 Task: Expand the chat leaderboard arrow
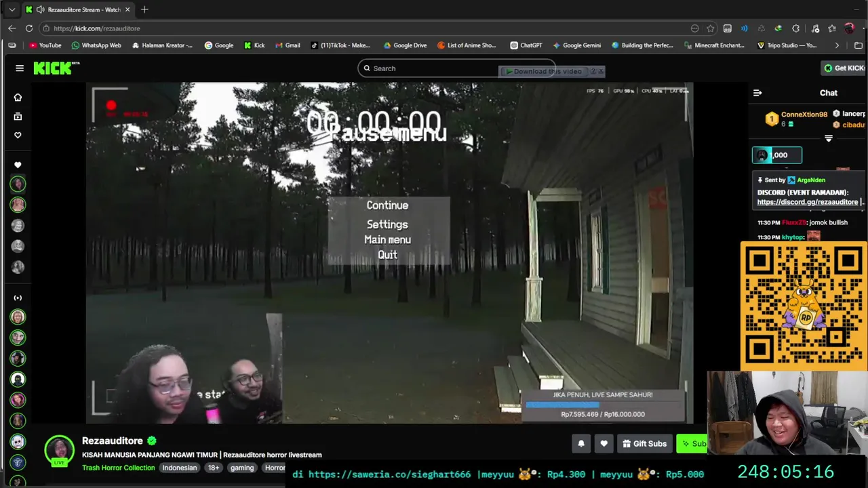point(828,138)
